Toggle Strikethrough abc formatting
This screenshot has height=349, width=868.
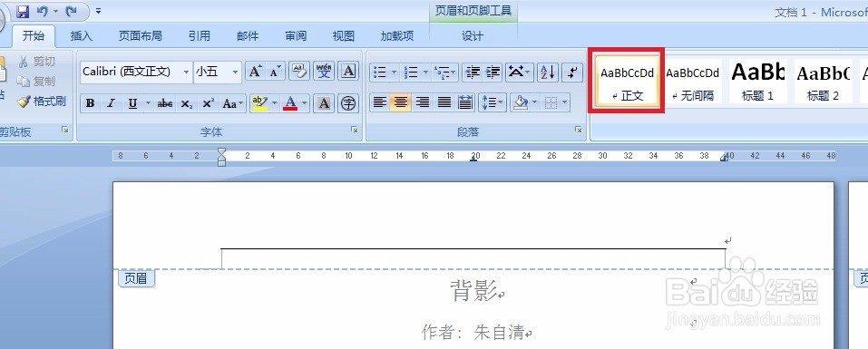(164, 103)
